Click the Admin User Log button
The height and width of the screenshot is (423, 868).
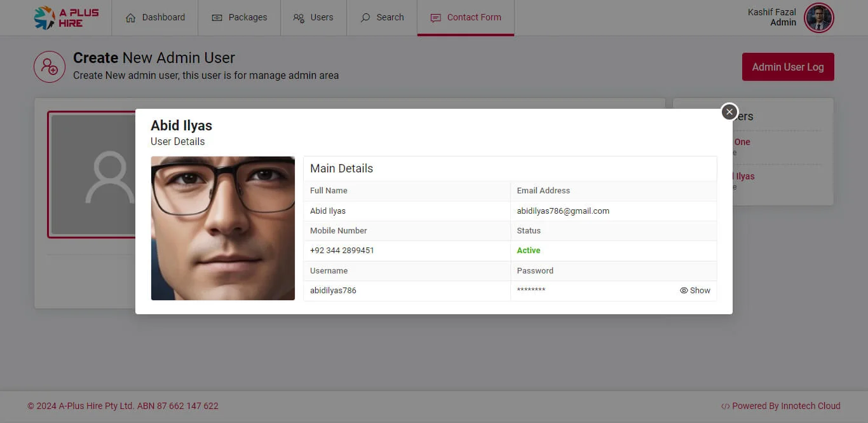788,67
